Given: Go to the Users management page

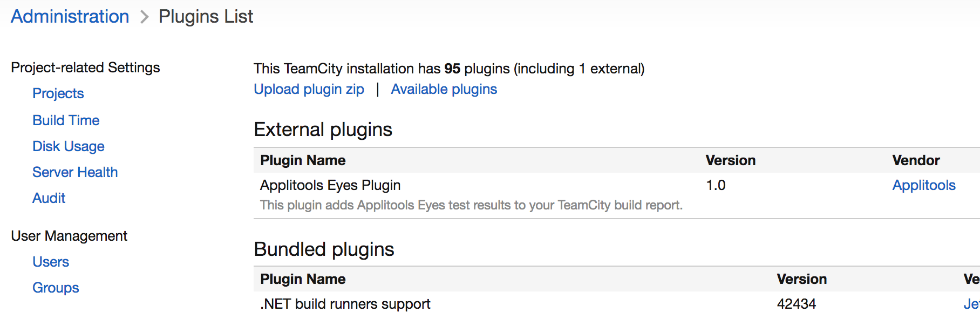Looking at the screenshot, I should pyautogui.click(x=51, y=261).
